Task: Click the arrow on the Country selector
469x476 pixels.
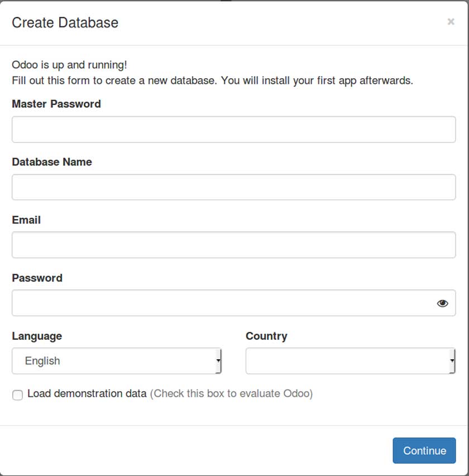Action: pyautogui.click(x=452, y=361)
